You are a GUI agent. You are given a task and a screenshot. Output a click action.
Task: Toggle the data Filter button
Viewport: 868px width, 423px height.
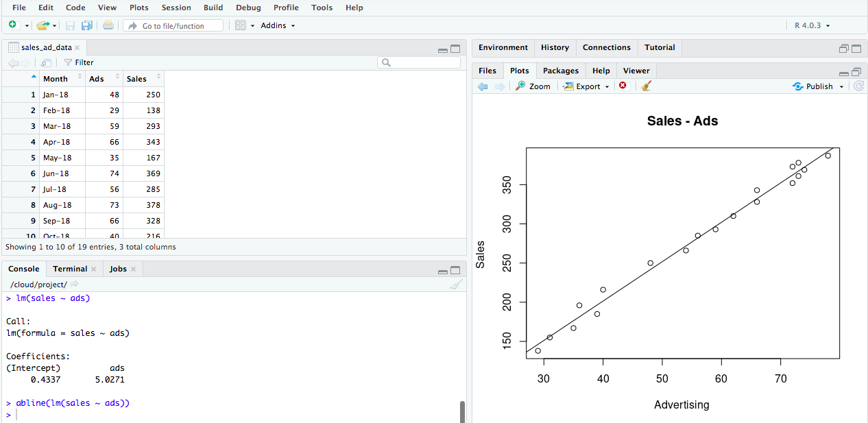pos(79,62)
